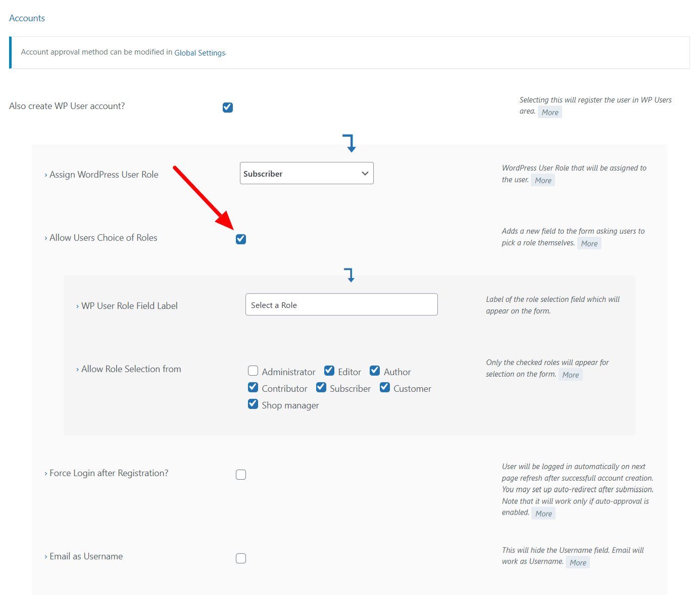Uncheck Also create WP User account checkbox

tap(228, 107)
